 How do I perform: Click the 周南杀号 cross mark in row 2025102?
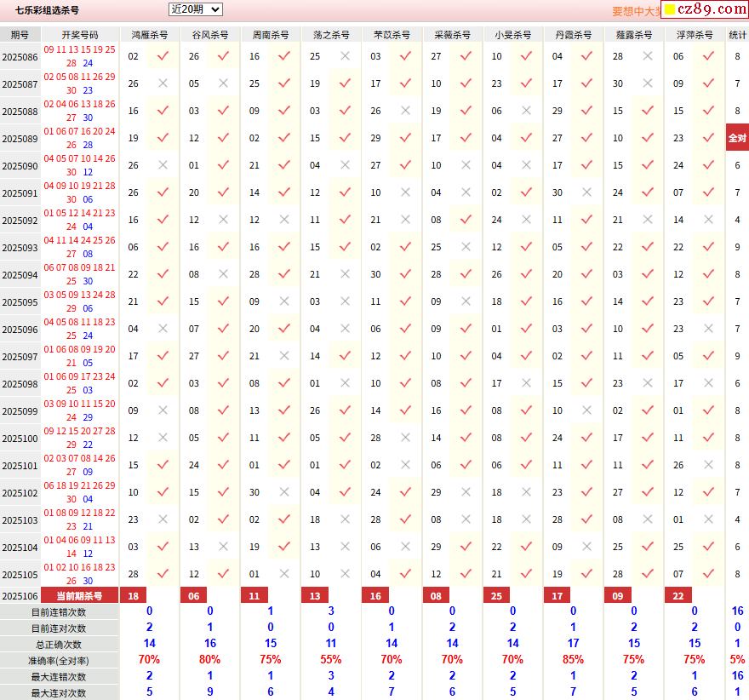pos(284,491)
